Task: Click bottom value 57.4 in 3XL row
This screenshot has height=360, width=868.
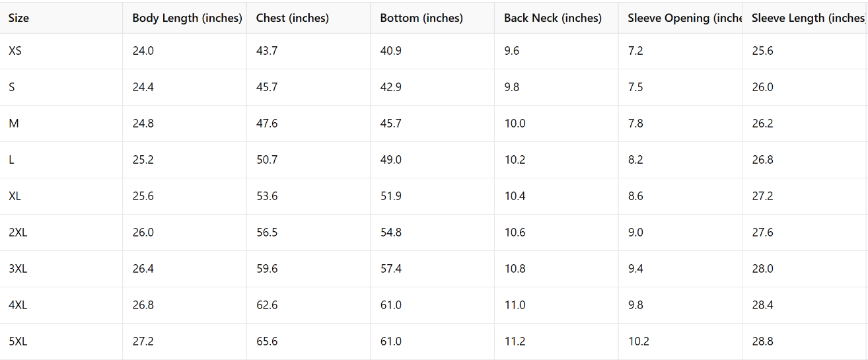Action: (x=391, y=269)
